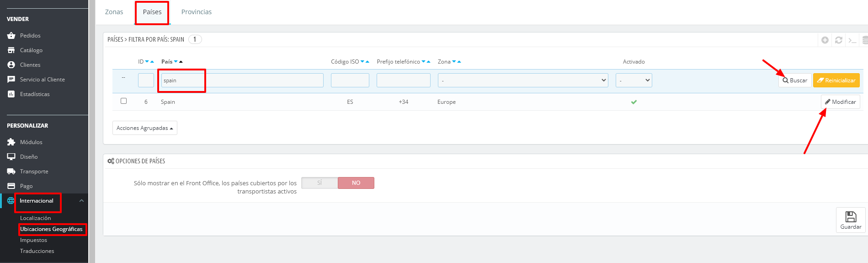The height and width of the screenshot is (263, 868).
Task: Click the database export icon
Action: pos(865,40)
